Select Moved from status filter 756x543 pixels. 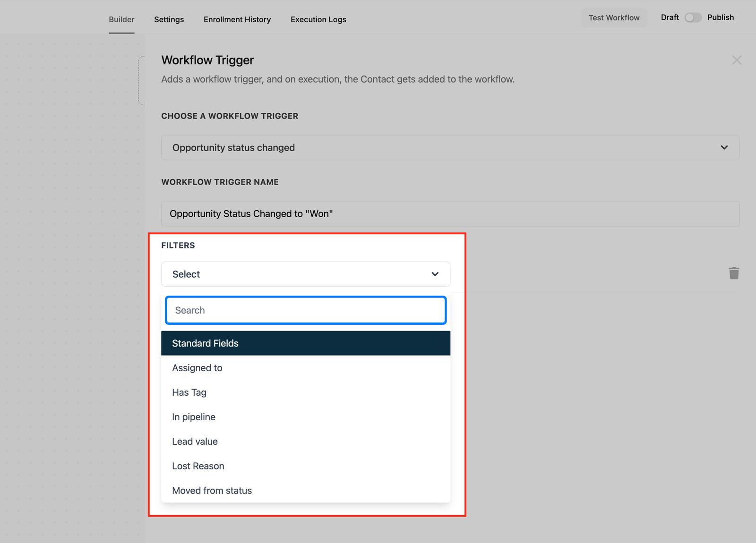pyautogui.click(x=212, y=491)
